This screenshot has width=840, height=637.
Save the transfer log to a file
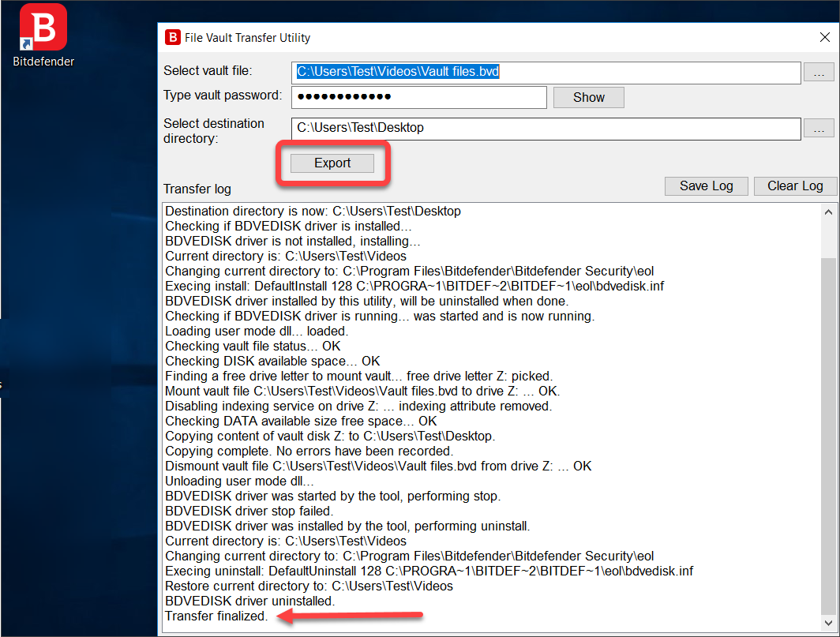706,185
